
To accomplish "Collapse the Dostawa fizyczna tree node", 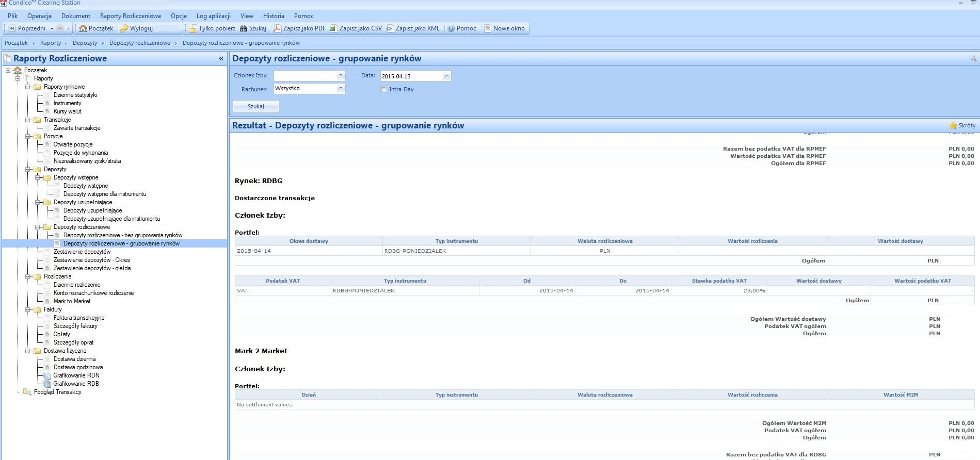I will click(28, 351).
